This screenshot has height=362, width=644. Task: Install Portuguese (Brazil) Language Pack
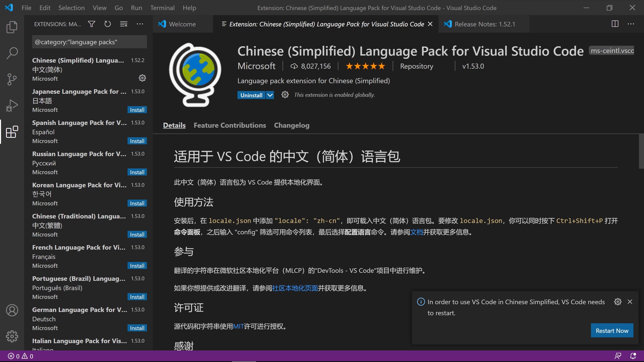click(x=137, y=297)
